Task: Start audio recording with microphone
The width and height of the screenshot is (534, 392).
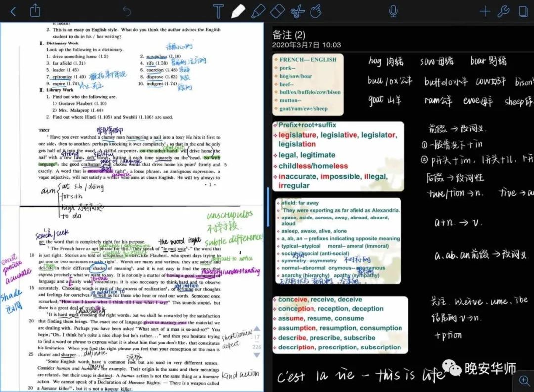Action: [x=393, y=11]
